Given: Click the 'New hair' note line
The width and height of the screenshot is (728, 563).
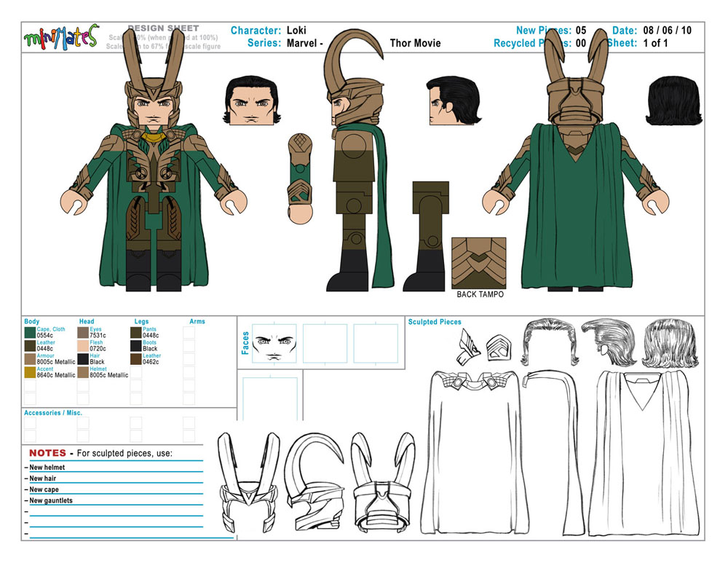Looking at the screenshot, I should (x=43, y=479).
